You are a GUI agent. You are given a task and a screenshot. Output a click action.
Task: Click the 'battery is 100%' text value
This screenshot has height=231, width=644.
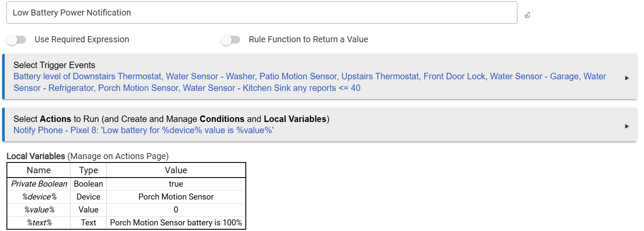(176, 223)
